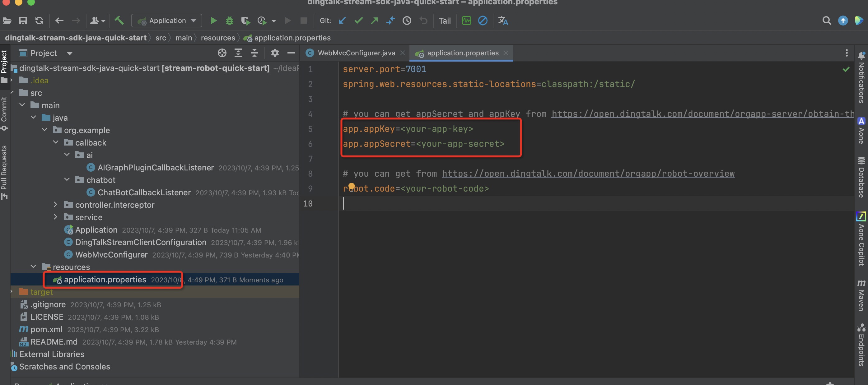Click the blue update arrow icon

843,21
